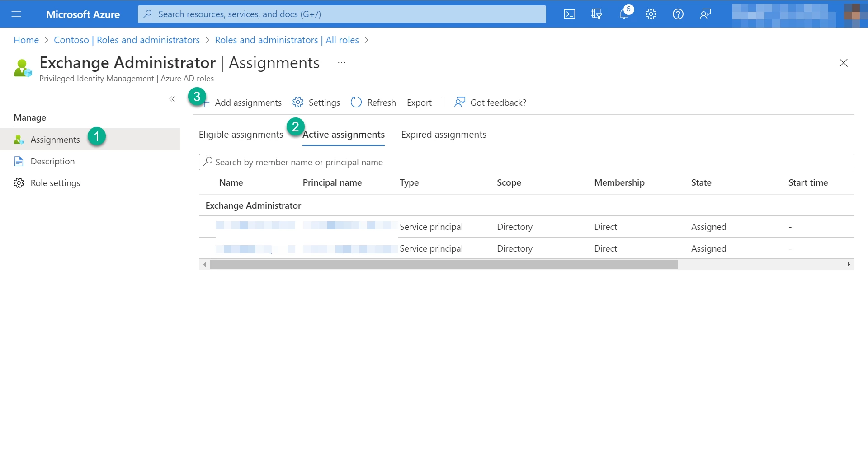The height and width of the screenshot is (467, 868).
Task: Launch Cloud Shell from the top bar
Action: 570,14
